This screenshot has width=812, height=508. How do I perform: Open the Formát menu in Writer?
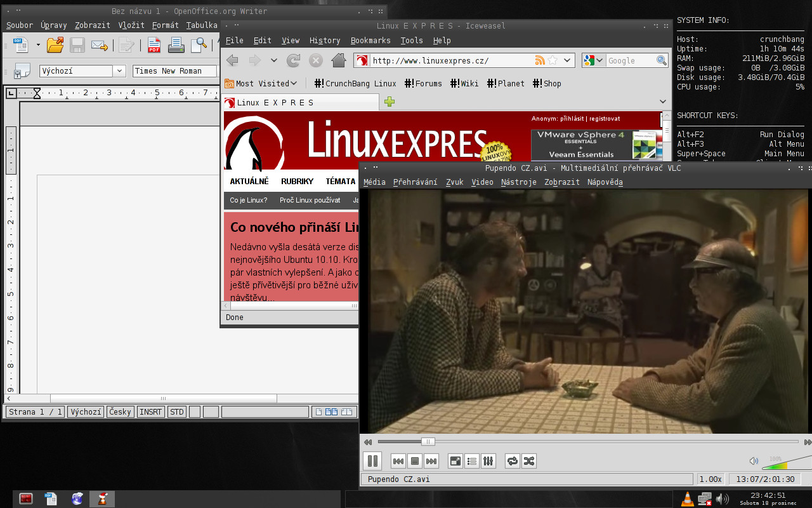point(166,25)
